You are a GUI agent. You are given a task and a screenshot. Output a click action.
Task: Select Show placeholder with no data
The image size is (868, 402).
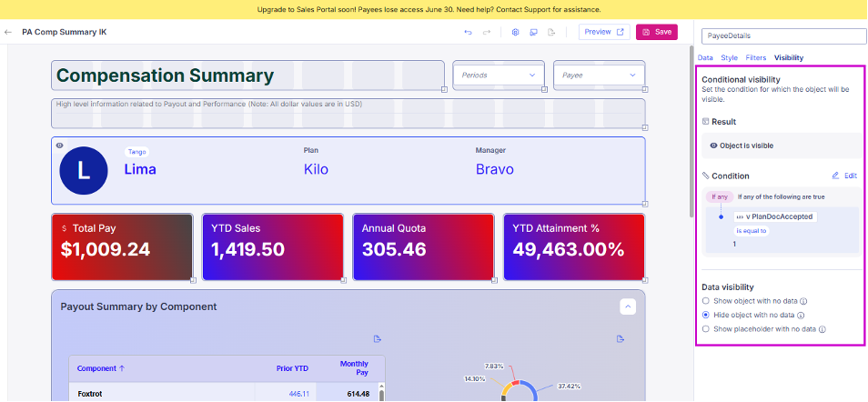tap(705, 329)
